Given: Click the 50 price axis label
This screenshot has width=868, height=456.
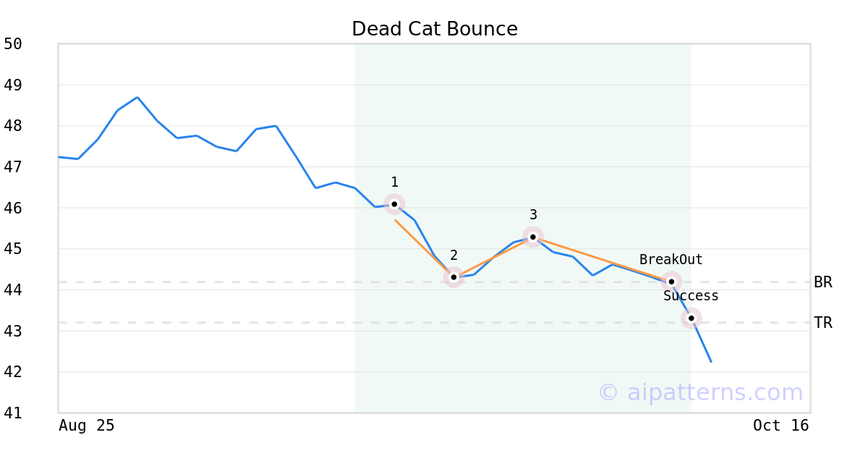Looking at the screenshot, I should [x=13, y=44].
